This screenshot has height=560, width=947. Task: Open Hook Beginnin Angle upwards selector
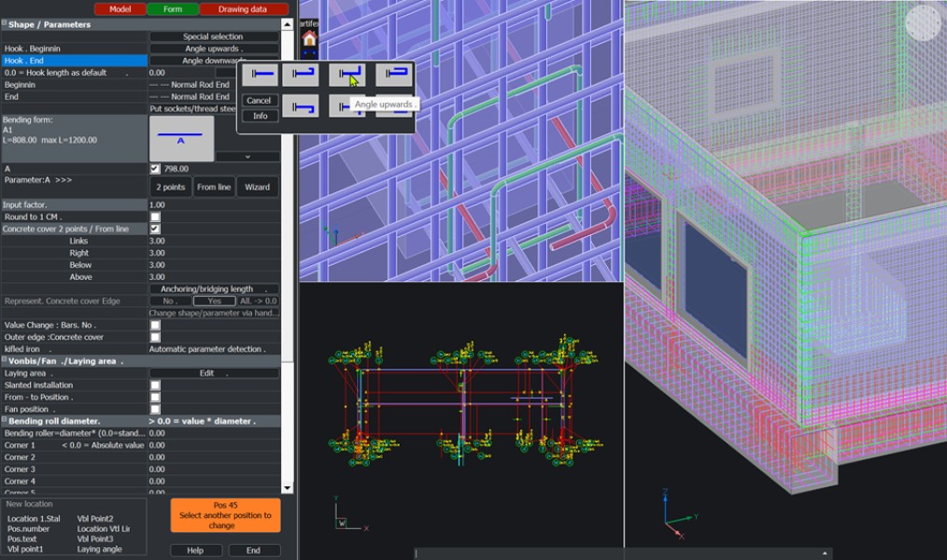pyautogui.click(x=215, y=49)
